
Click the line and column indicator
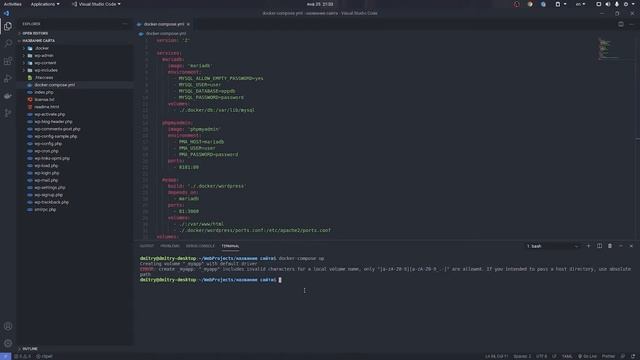pyautogui.click(x=496, y=356)
